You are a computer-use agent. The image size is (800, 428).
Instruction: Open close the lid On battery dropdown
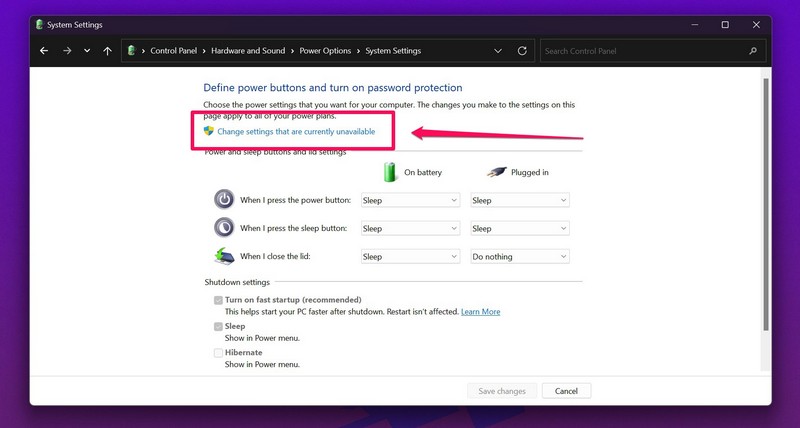coord(410,257)
